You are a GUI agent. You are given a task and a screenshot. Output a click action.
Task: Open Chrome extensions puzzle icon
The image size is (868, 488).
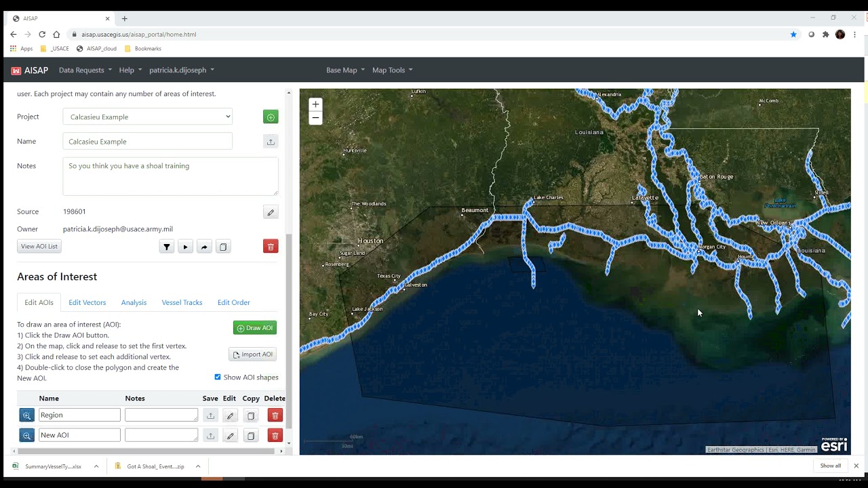(x=825, y=35)
